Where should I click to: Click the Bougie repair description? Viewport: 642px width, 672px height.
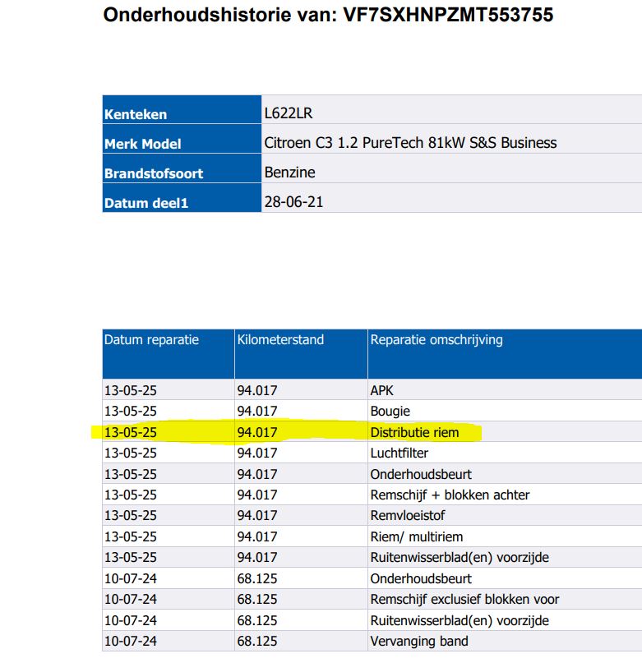pos(390,411)
